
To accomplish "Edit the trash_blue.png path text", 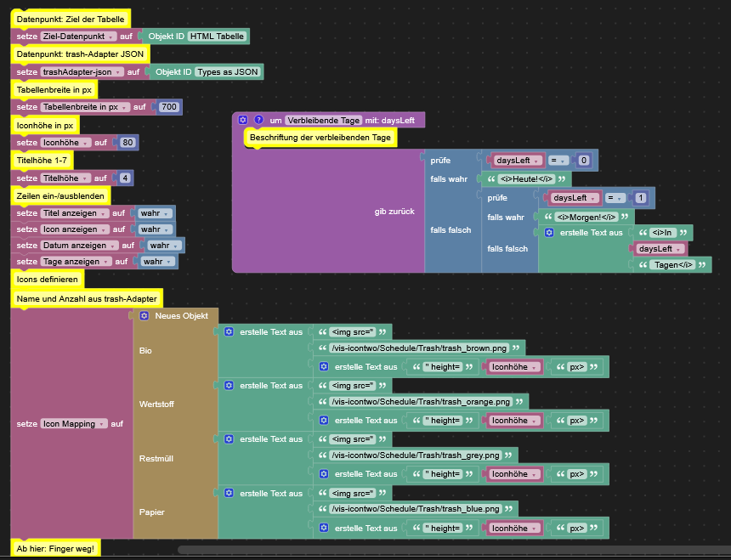I will [416, 509].
